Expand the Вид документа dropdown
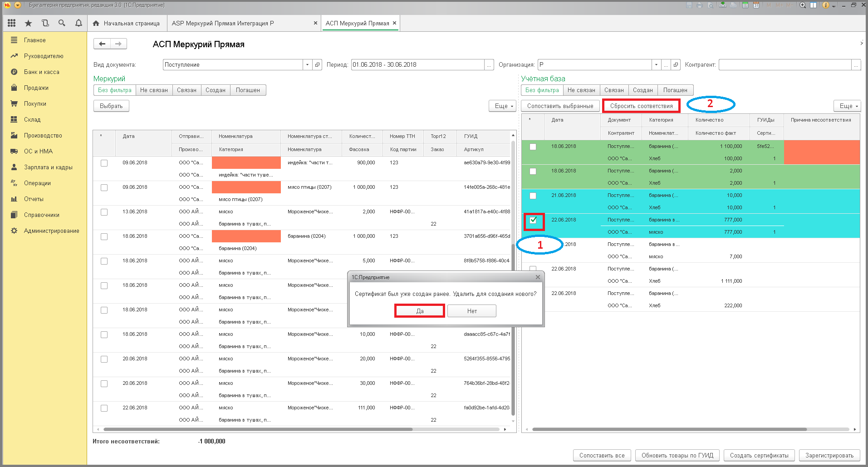The width and height of the screenshot is (868, 467). pos(307,65)
